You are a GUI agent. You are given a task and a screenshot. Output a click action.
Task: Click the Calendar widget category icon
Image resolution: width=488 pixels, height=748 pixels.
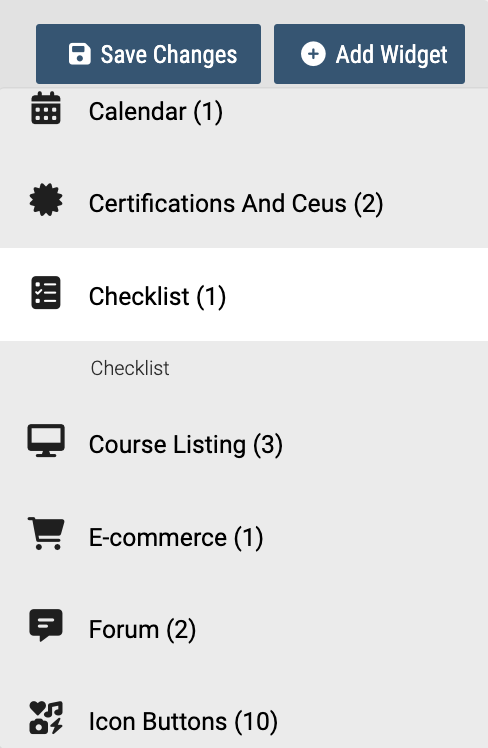click(x=46, y=108)
